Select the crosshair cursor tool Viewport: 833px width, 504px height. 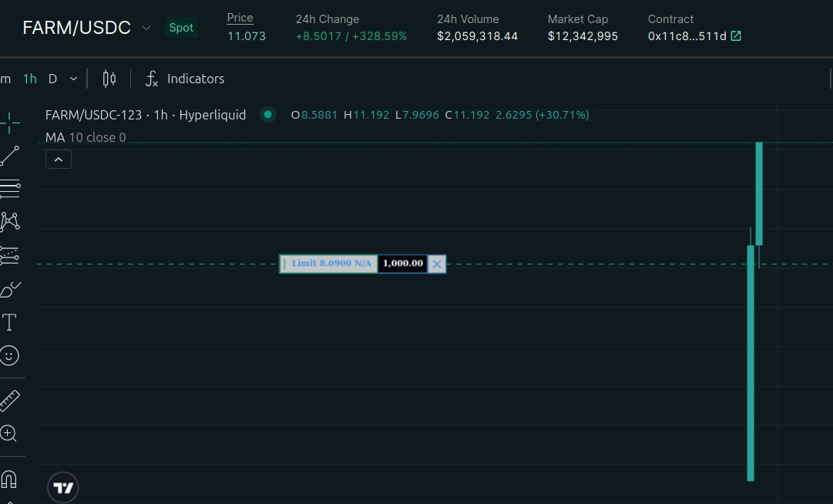click(9, 123)
